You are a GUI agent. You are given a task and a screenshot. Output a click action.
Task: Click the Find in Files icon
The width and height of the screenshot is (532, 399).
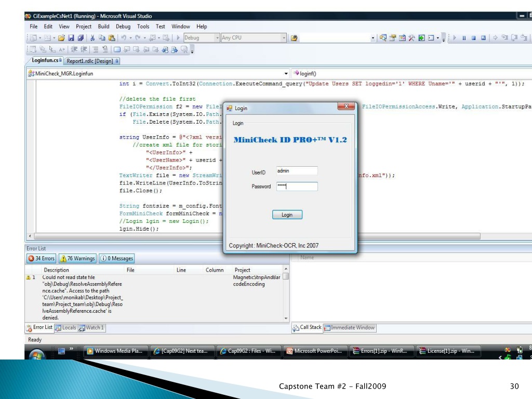click(294, 38)
